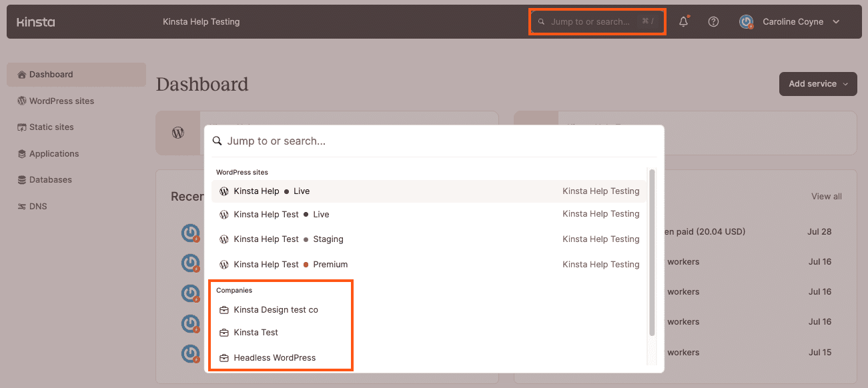Go to Static sites section
868x388 pixels.
[x=51, y=127]
